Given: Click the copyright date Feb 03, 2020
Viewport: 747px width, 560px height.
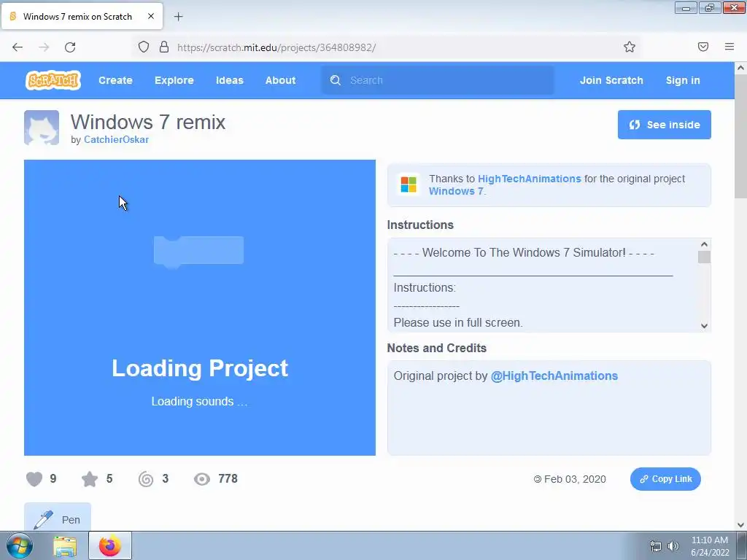Looking at the screenshot, I should pyautogui.click(x=570, y=479).
